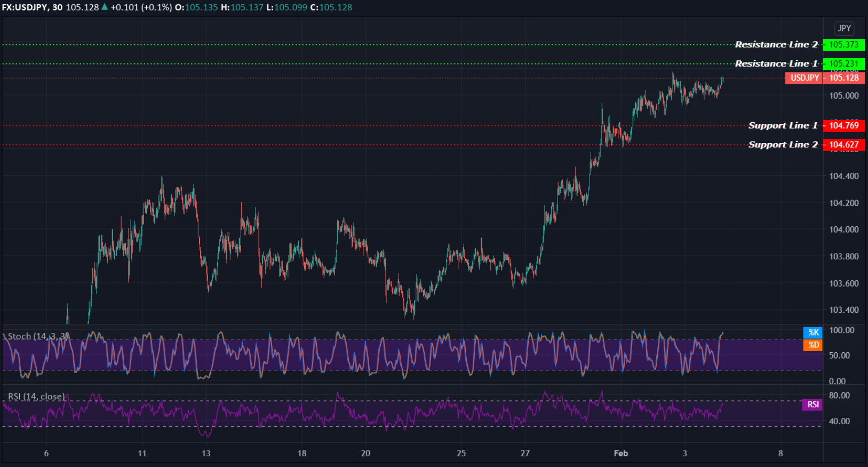
Task: Click the 80.00 RSI scale label
Action: (840, 395)
